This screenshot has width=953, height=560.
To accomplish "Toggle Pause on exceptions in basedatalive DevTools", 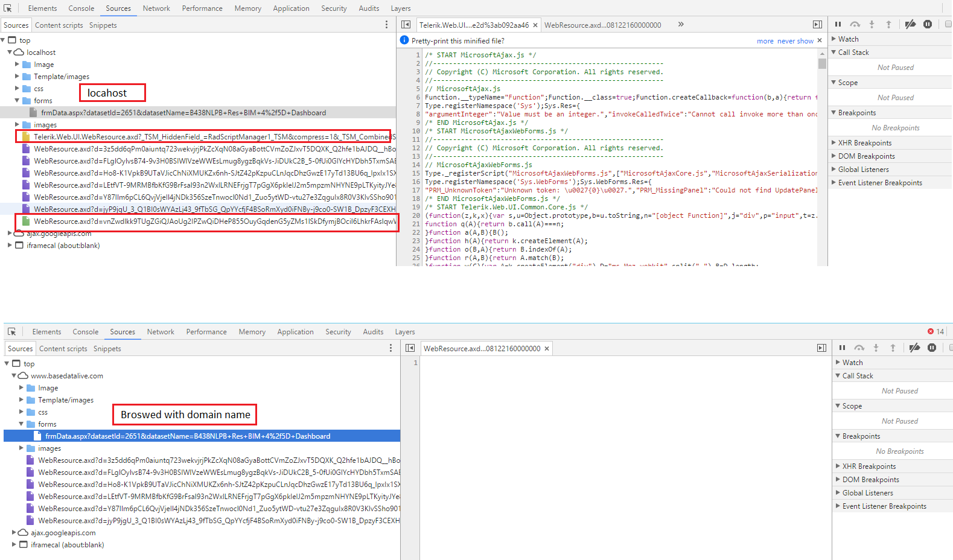I will pos(932,348).
